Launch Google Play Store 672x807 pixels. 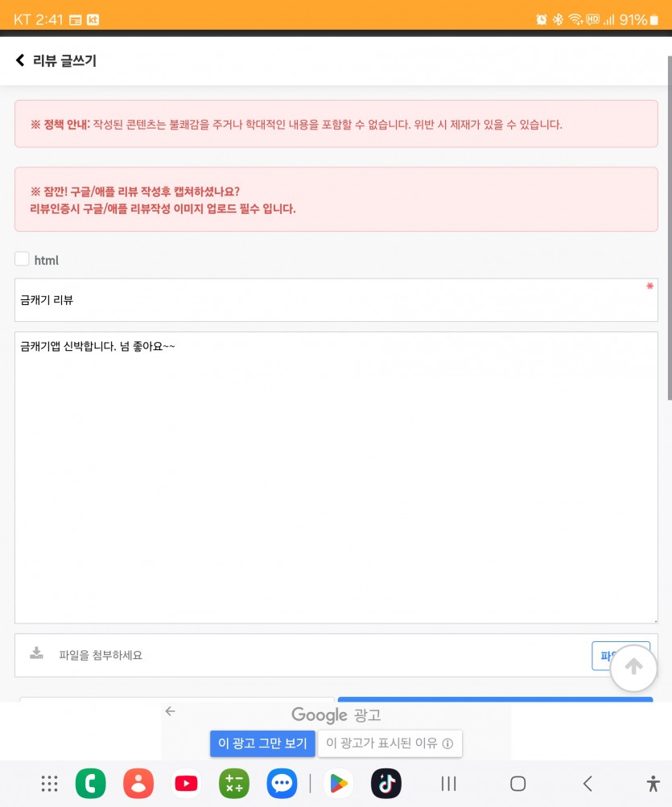[x=338, y=784]
